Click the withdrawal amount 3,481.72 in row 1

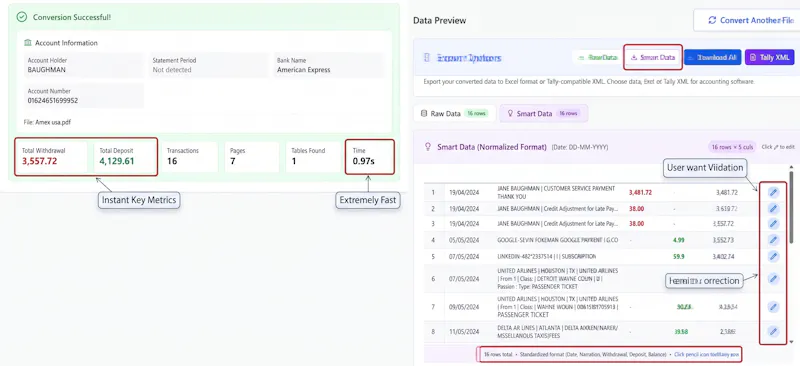(x=640, y=192)
